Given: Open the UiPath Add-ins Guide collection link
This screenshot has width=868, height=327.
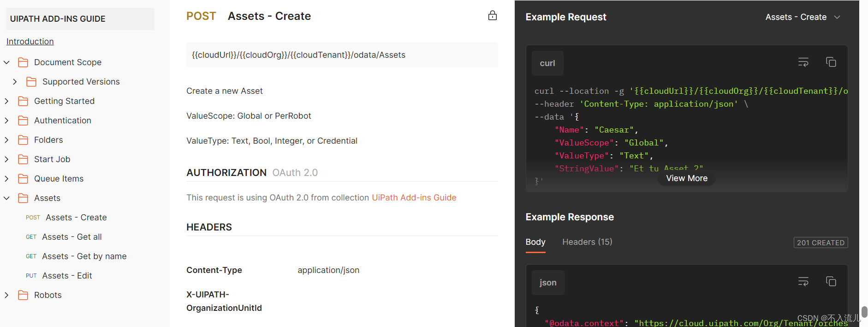Looking at the screenshot, I should coord(414,198).
